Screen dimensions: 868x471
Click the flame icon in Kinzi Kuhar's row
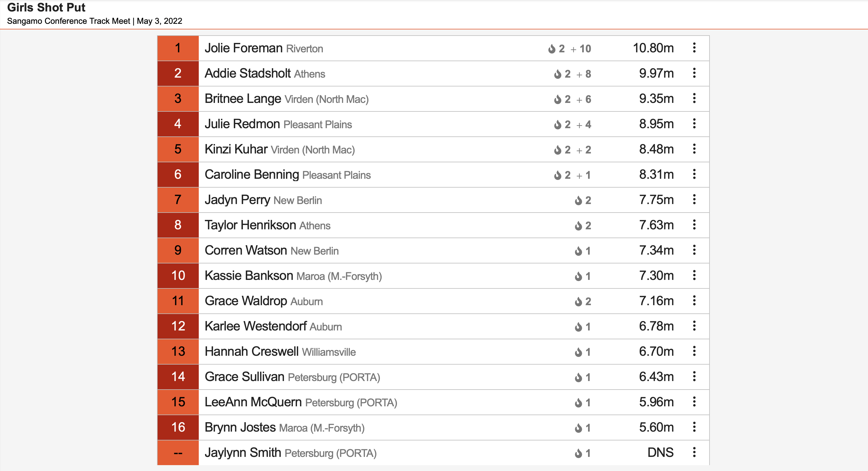click(x=558, y=150)
